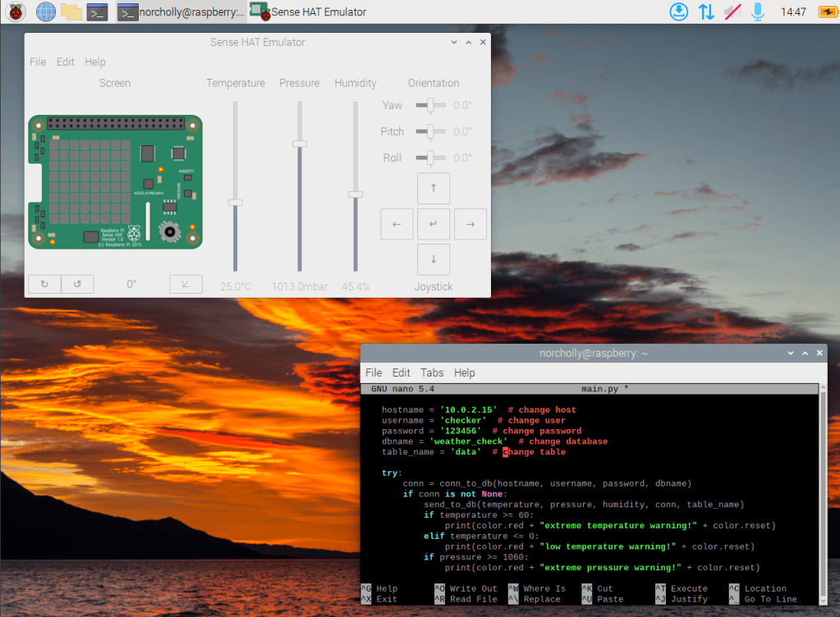
Task: Launch the web browser globe icon
Action: 45,11
